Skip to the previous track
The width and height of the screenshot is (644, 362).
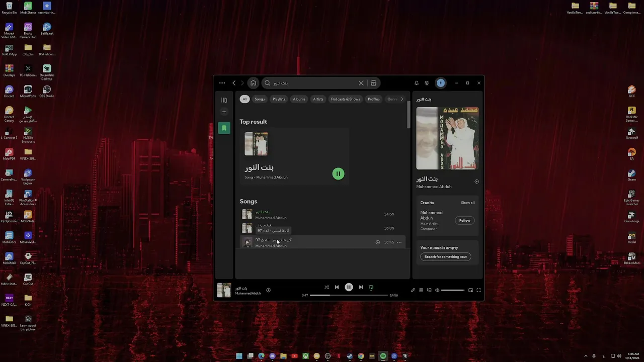click(x=337, y=287)
